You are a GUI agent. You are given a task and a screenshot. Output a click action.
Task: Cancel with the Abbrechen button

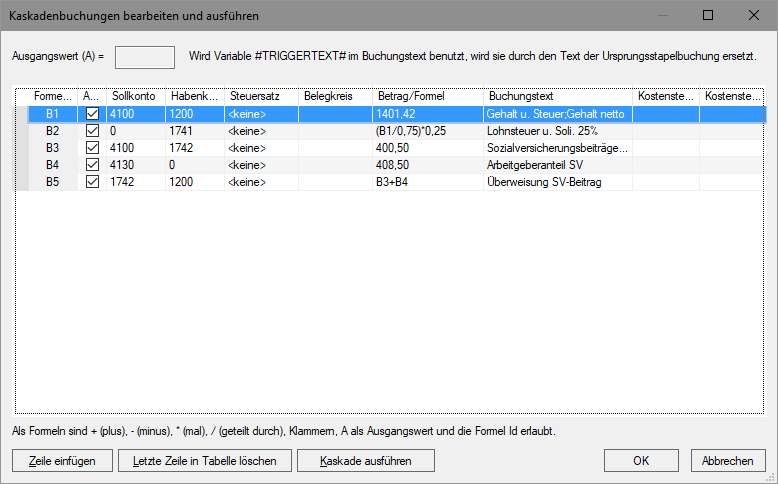[x=727, y=460]
